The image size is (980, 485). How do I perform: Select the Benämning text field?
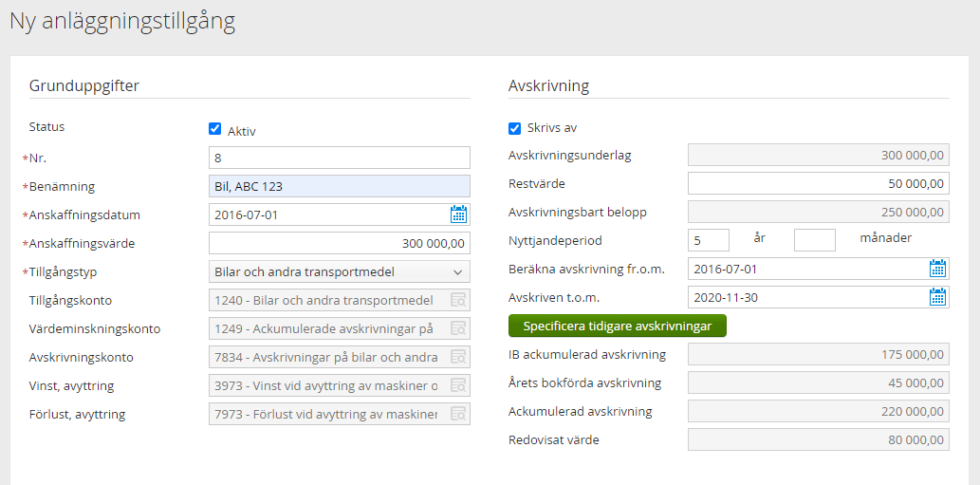[x=339, y=186]
